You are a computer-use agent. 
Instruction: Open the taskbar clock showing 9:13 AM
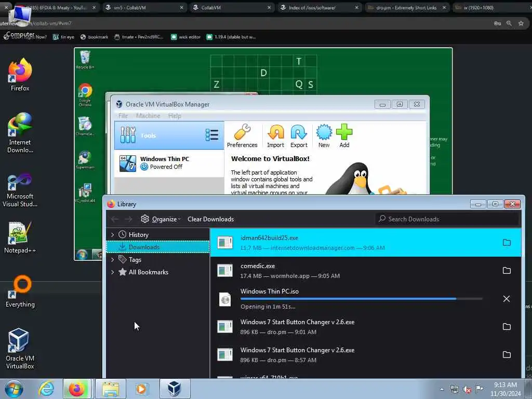(x=505, y=389)
